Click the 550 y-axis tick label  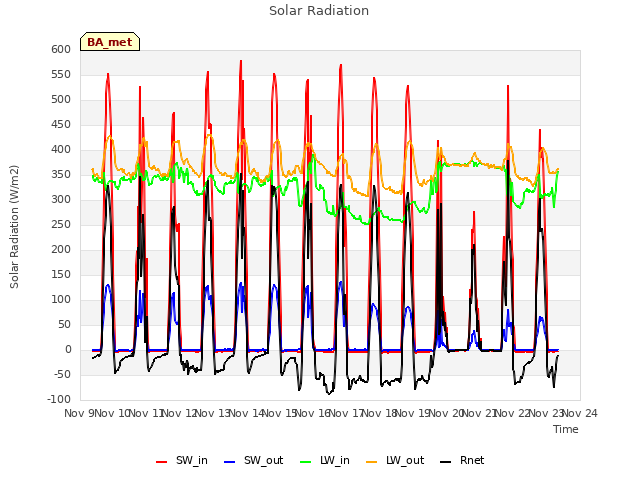point(61,74)
